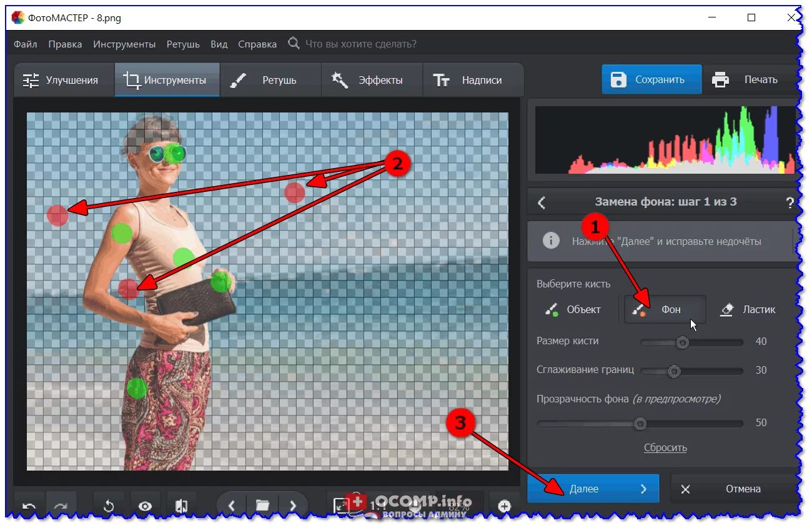Click the Выберите кисть label
The height and width of the screenshot is (528, 812).
coord(573,284)
